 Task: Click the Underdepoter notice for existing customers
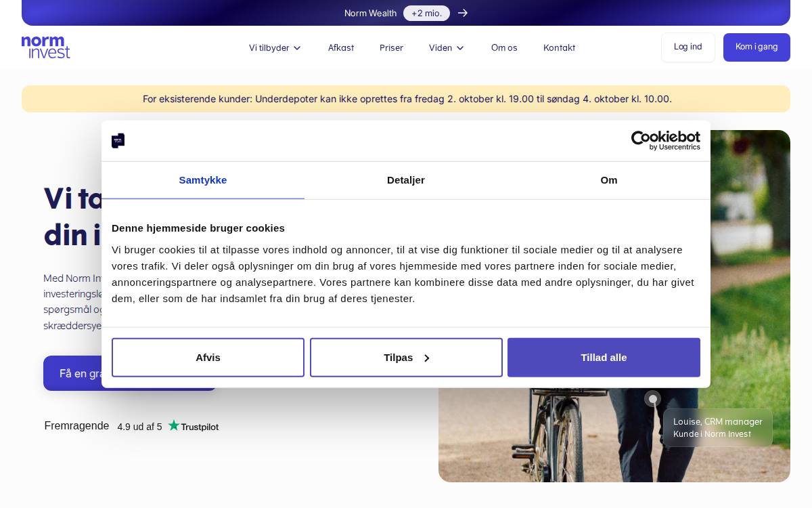pos(406,99)
